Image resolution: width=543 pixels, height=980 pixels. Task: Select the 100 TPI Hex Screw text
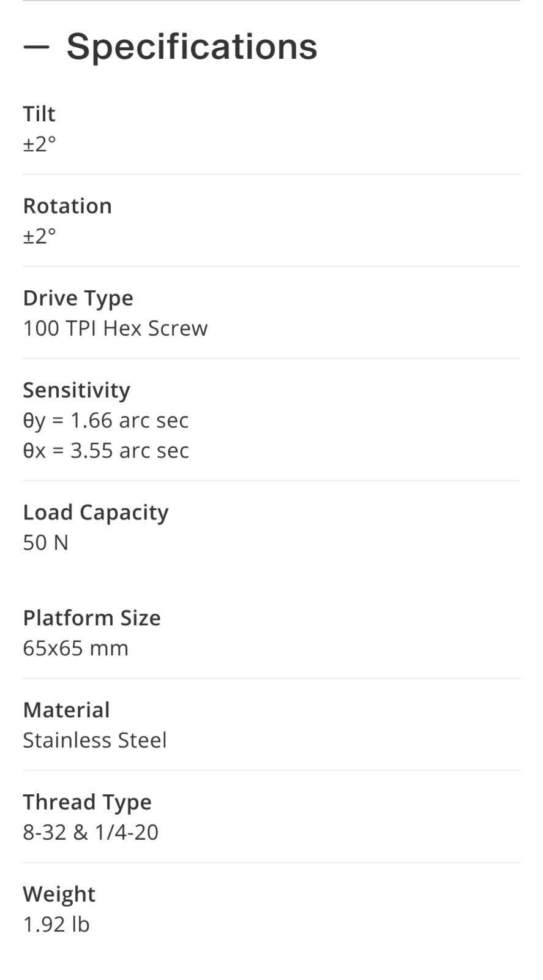pos(115,328)
